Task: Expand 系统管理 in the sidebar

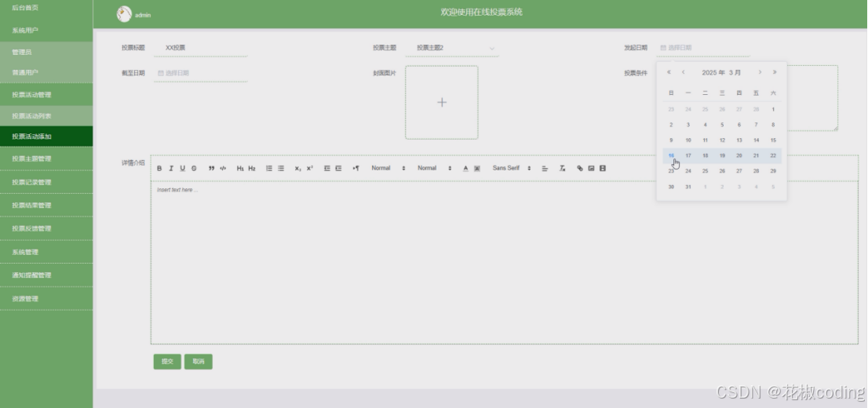Action: [46, 253]
